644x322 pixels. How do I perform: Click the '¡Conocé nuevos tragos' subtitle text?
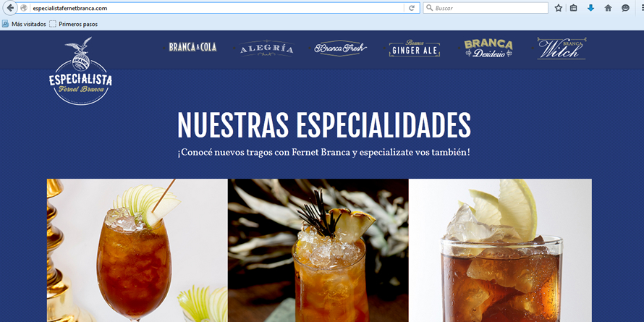pos(323,153)
